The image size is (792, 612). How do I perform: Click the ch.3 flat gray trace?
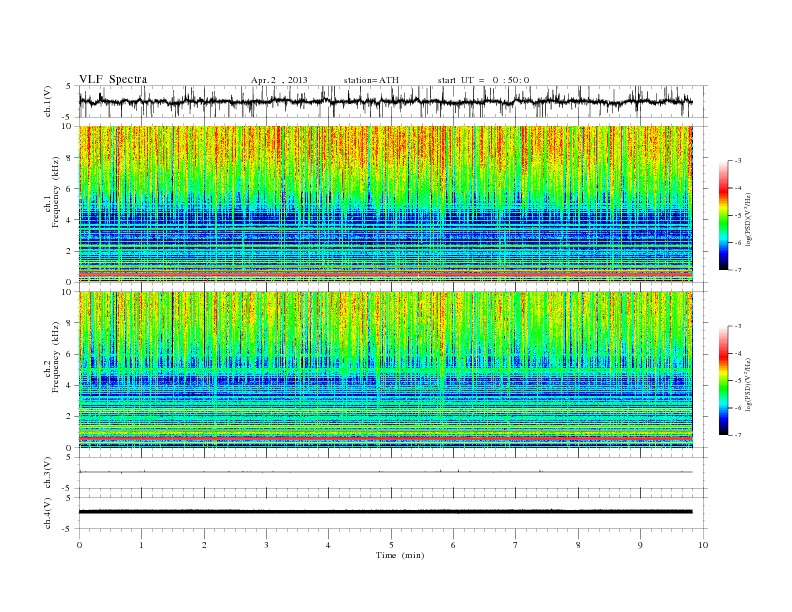[385, 472]
